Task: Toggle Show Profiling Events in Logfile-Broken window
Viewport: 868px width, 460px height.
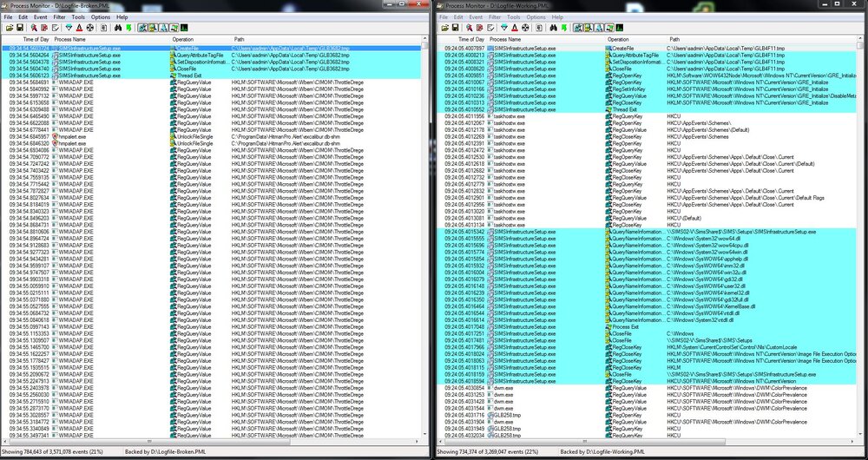Action: click(184, 28)
